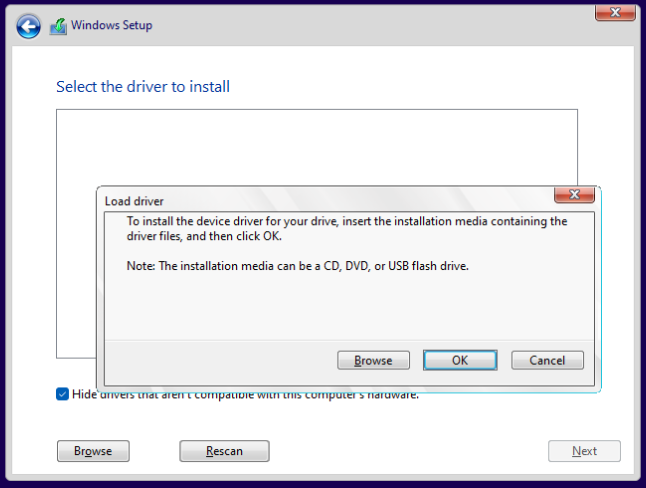Click the 'Windows Setup' title text

coord(111,26)
